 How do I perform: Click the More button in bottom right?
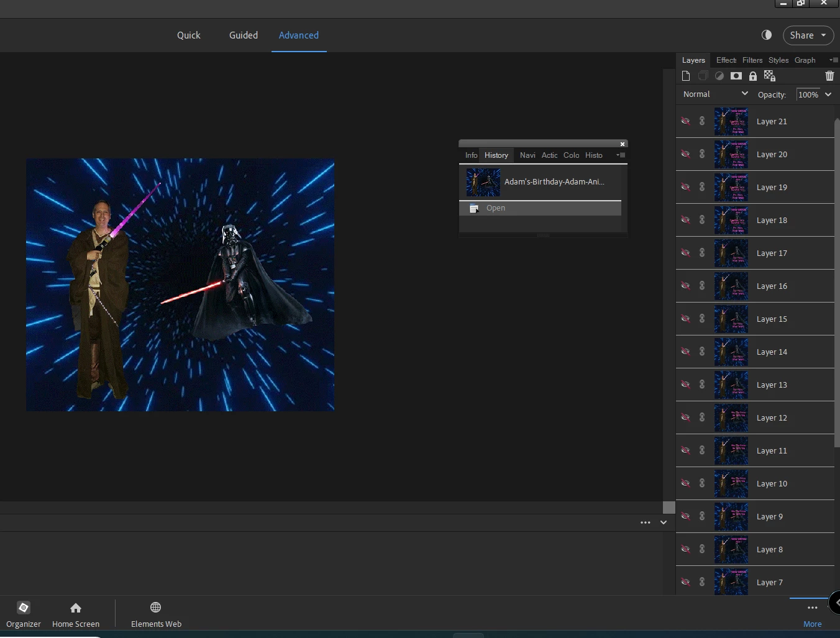pyautogui.click(x=812, y=615)
